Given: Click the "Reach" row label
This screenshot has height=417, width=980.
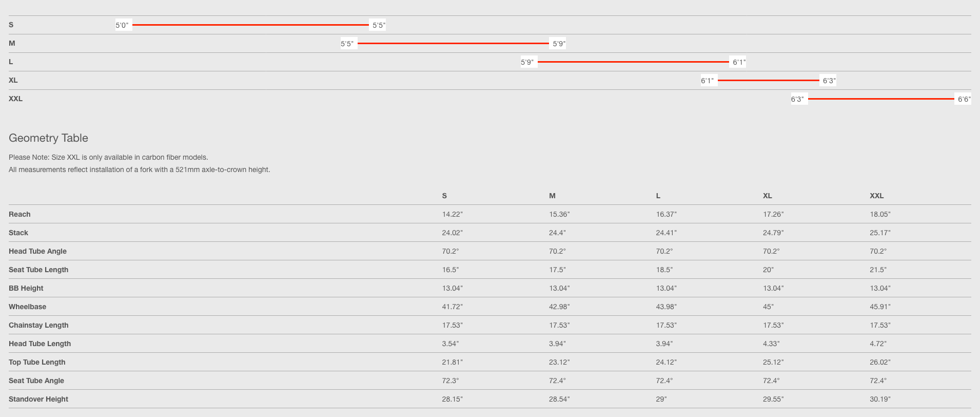Looking at the screenshot, I should click(x=19, y=214).
